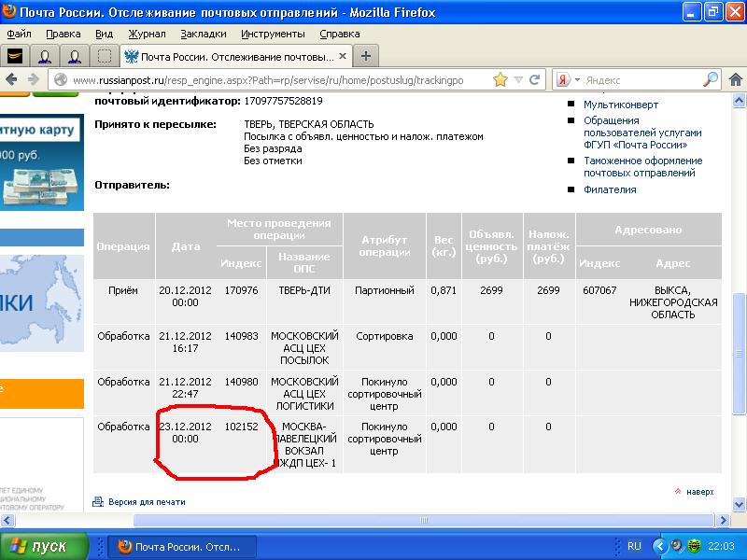Click ВЫКСА, НИЖЕГОРОДСКАЯ ОБЛАСТЬ address cell

(x=673, y=302)
